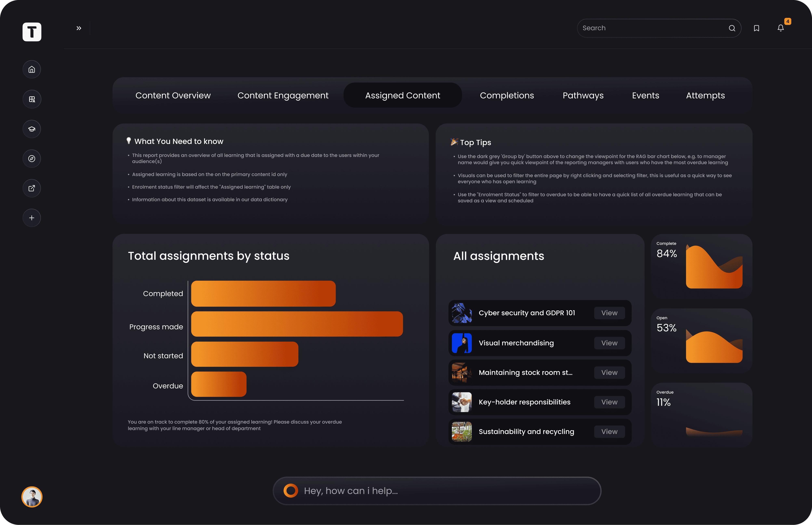The height and width of the screenshot is (525, 812).
Task: Click the T logo in the corner
Action: pyautogui.click(x=32, y=32)
